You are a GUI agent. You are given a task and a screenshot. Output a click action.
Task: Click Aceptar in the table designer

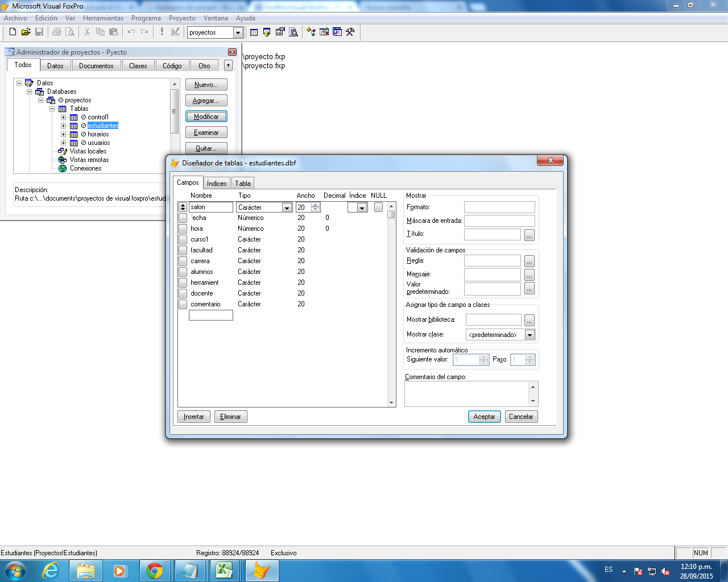coord(485,417)
